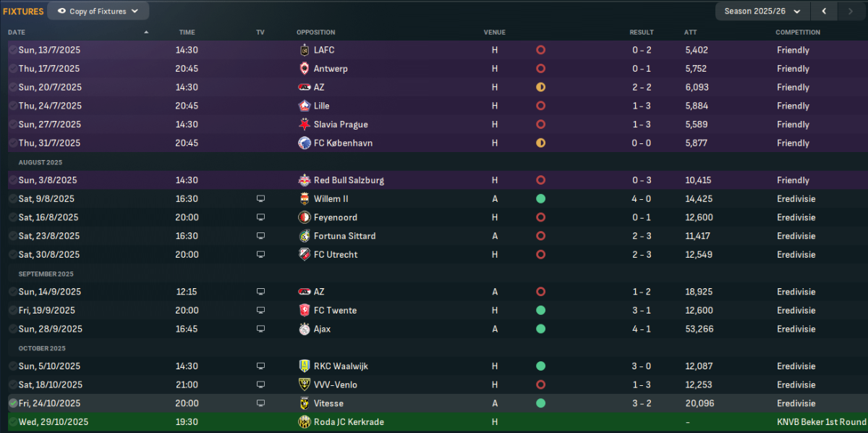Screen dimensions: 868x433
Task: Click the FC København club badge
Action: (x=304, y=143)
